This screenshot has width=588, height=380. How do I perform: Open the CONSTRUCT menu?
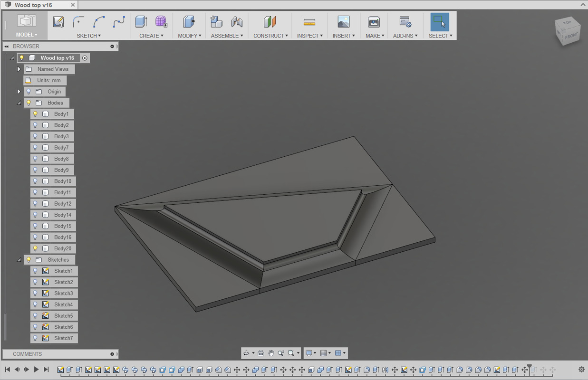tap(271, 36)
